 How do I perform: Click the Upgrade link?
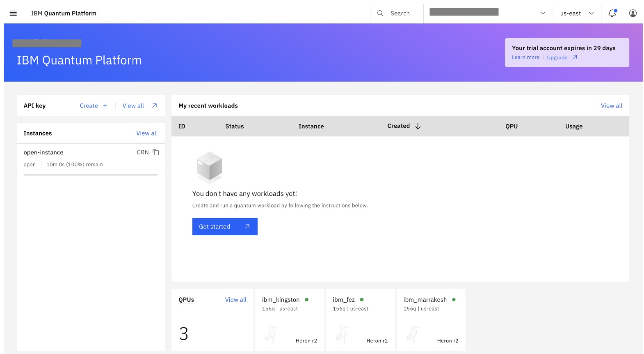[557, 57]
